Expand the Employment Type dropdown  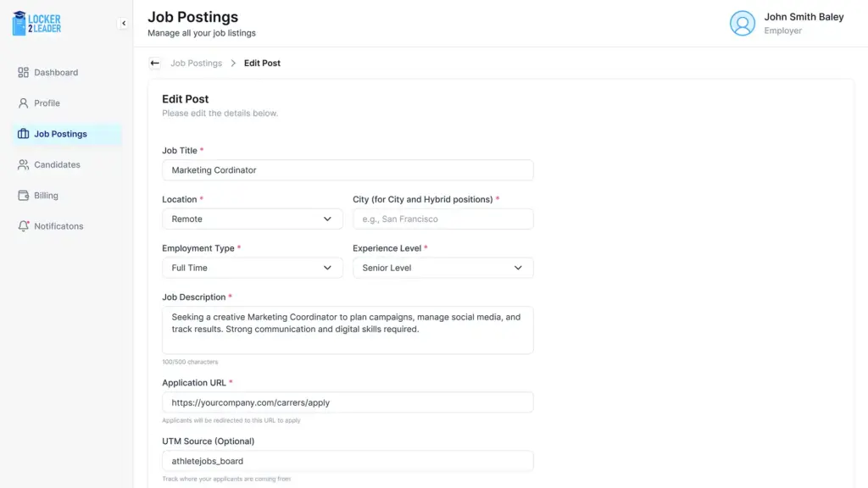[x=253, y=268]
